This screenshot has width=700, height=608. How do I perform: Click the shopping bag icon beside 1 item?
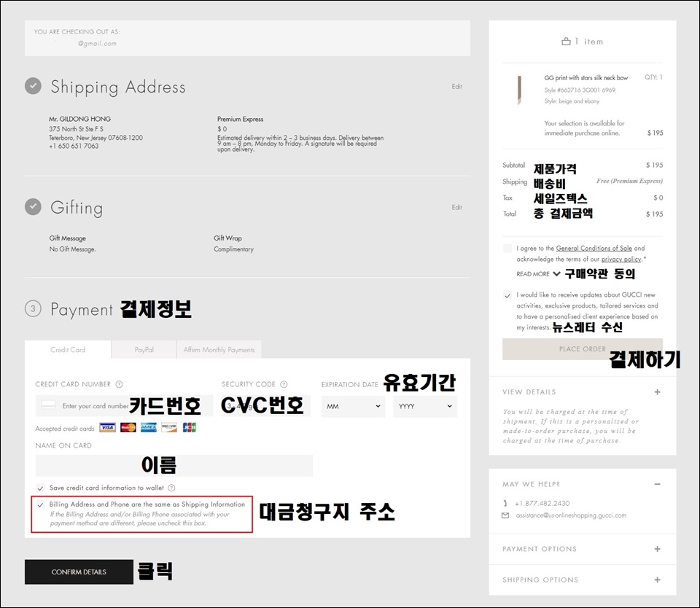pos(566,42)
